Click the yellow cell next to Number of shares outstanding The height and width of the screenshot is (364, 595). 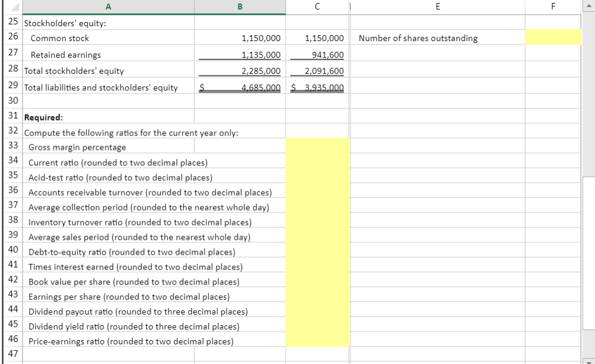click(x=553, y=37)
